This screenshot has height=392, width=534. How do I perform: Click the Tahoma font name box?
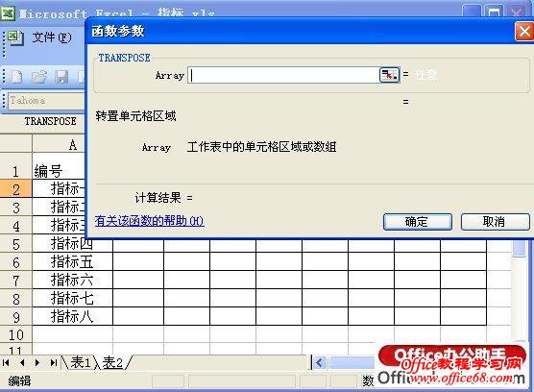(46, 101)
